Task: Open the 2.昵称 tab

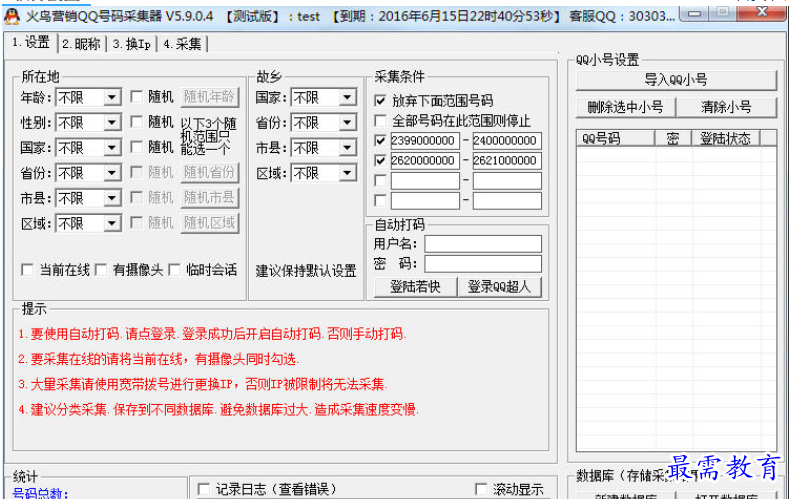Action: (81, 44)
